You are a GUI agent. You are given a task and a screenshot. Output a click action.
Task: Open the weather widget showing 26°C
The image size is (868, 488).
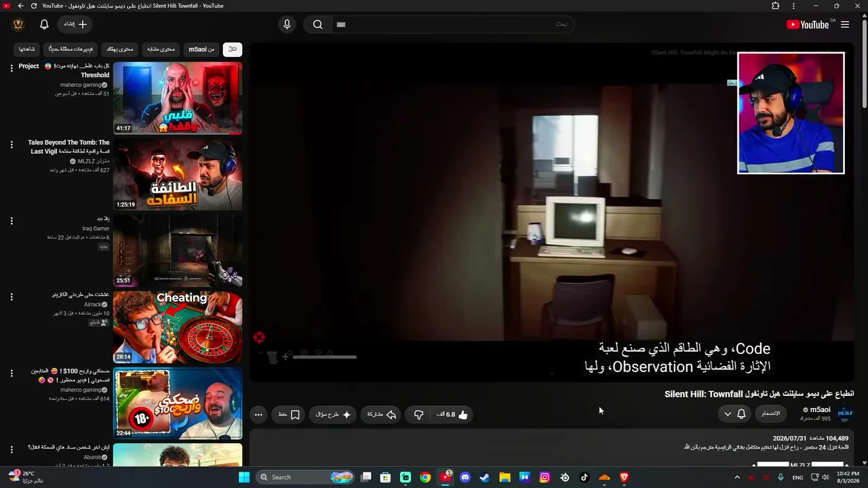(25, 477)
